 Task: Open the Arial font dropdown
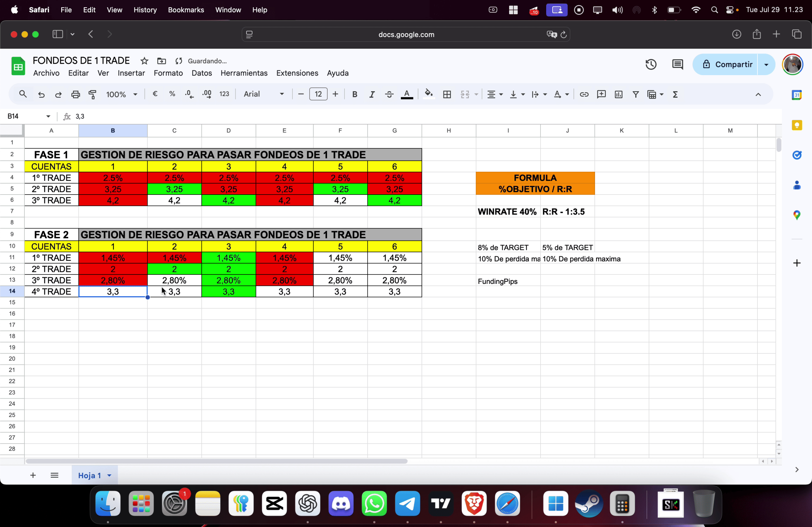263,94
